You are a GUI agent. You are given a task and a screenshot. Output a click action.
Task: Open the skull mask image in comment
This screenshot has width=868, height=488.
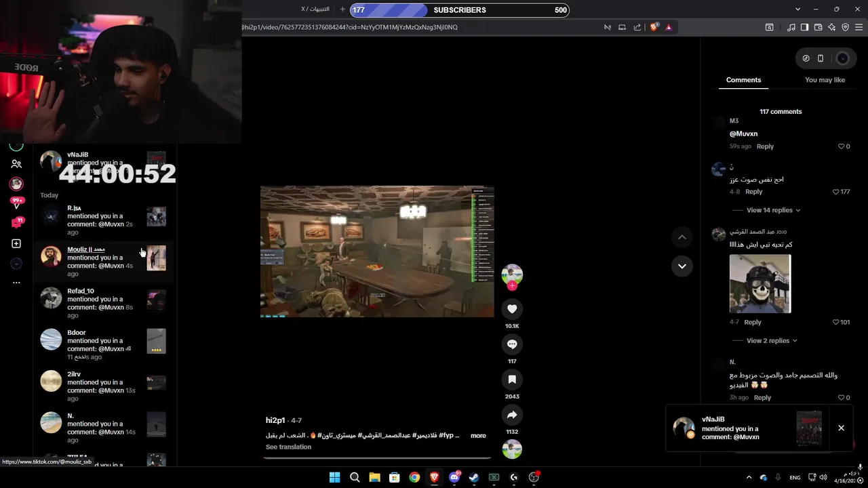pyautogui.click(x=760, y=283)
